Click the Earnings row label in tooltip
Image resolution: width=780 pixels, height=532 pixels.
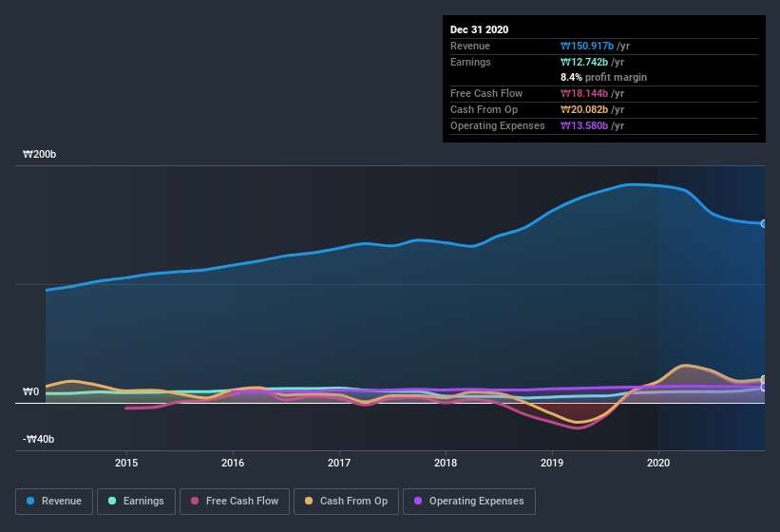click(x=470, y=62)
